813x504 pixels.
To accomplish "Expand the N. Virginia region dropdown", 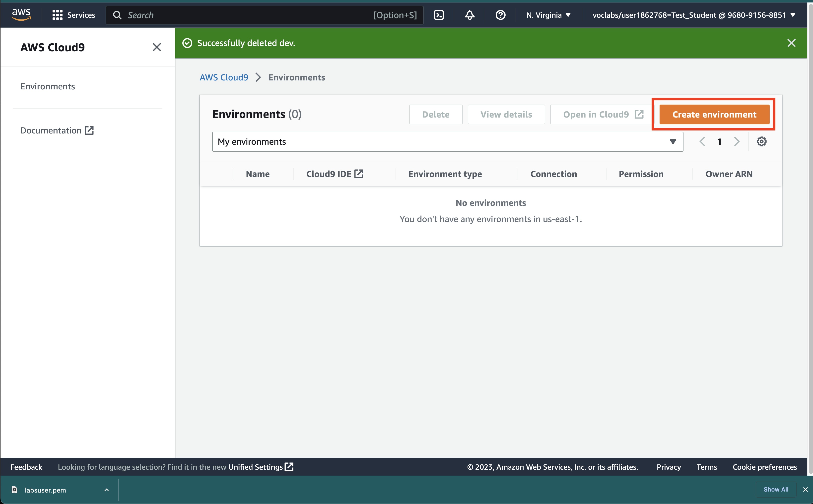I will tap(548, 15).
